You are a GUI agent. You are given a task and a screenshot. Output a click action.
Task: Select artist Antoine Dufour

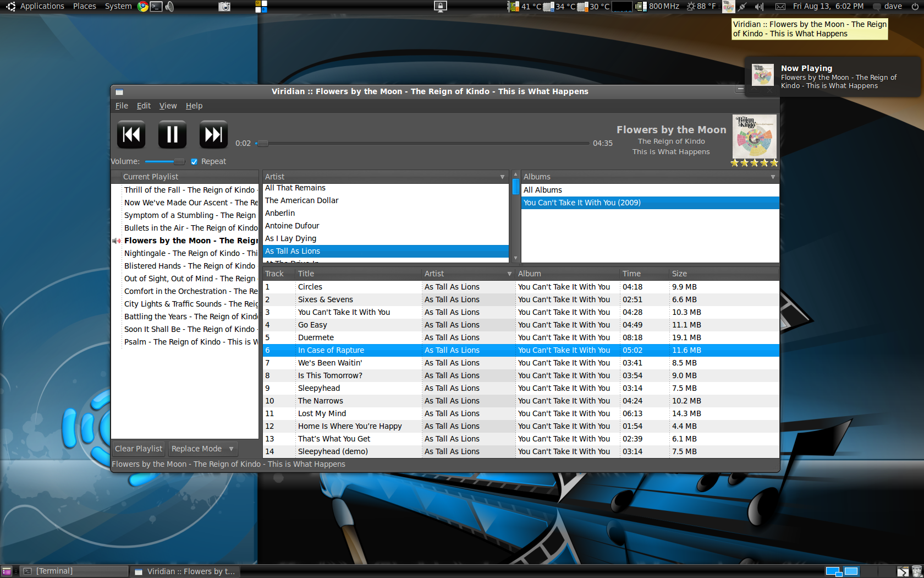click(x=386, y=226)
